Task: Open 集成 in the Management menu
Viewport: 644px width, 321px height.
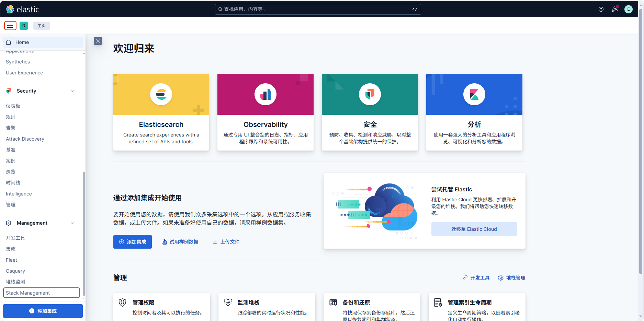Action: tap(11, 249)
